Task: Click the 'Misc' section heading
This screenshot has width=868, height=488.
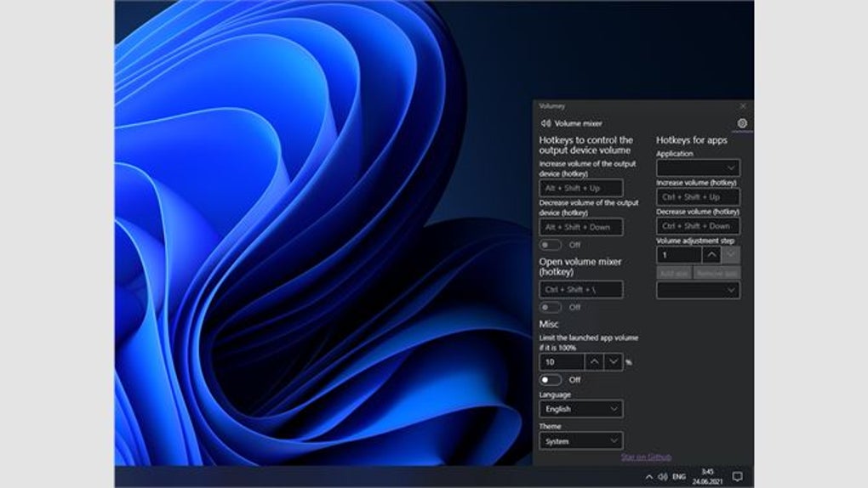Action: click(549, 324)
